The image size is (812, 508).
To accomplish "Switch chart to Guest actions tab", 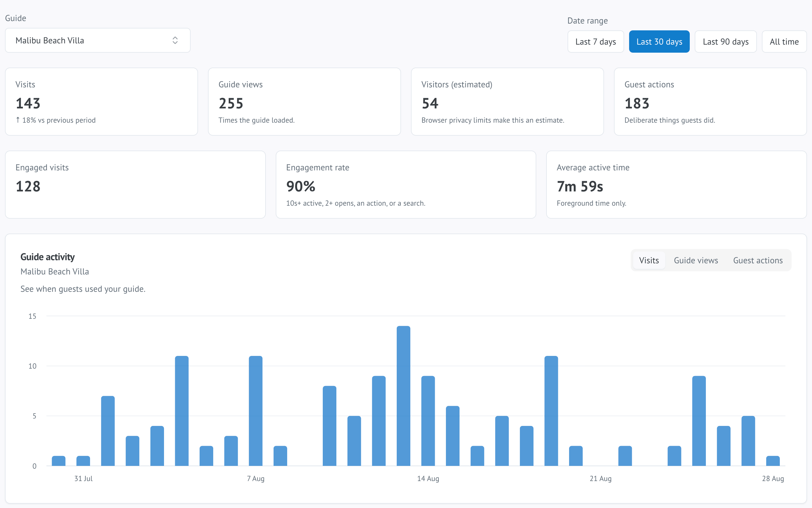I will click(758, 261).
